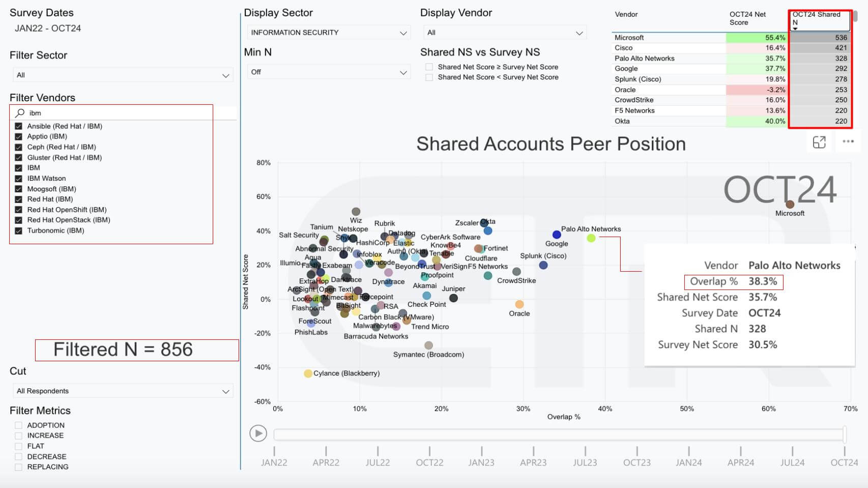Screen dimensions: 868x488
Task: Click the search magnifier in Filter Vendors
Action: [20, 112]
